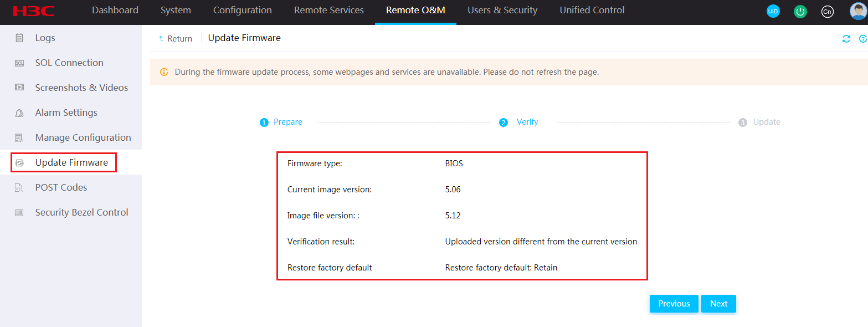Image resolution: width=868 pixels, height=327 pixels.
Task: Click the blue UID indicator icon
Action: tap(773, 11)
